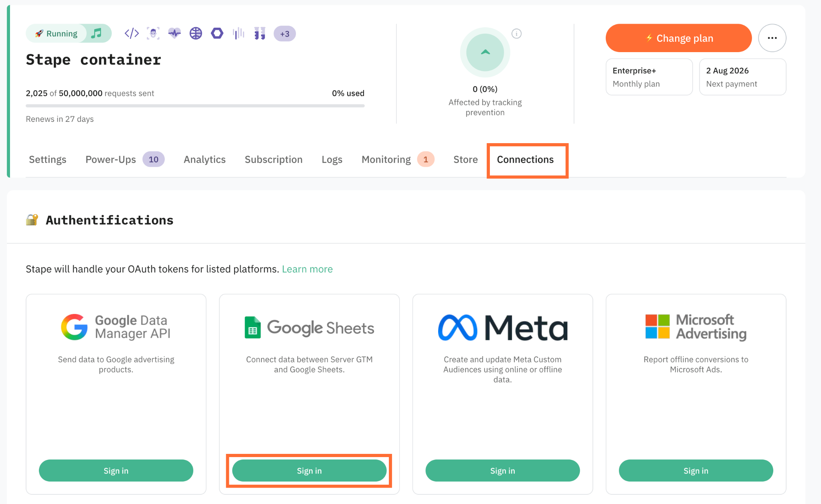Click the Enterprise+ Monthly plan card

click(649, 77)
